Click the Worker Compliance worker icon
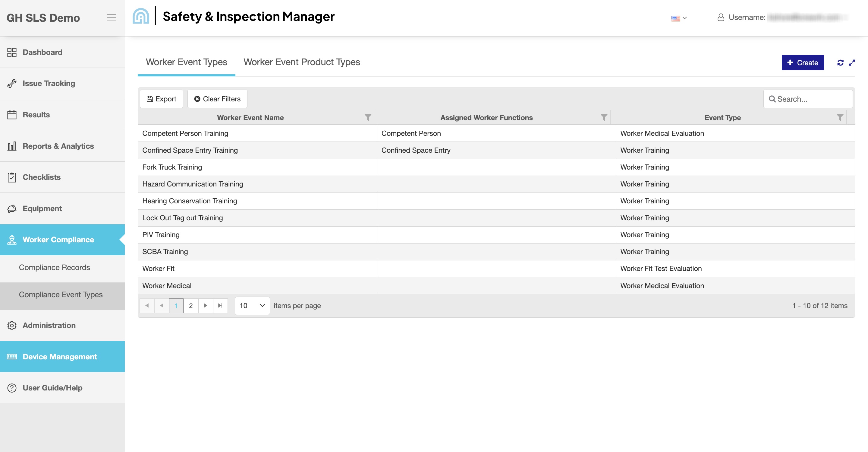The width and height of the screenshot is (868, 452). (x=12, y=240)
